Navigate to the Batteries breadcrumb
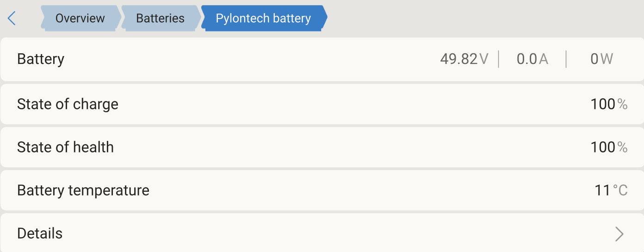Image resolution: width=644 pixels, height=252 pixels. click(x=160, y=19)
